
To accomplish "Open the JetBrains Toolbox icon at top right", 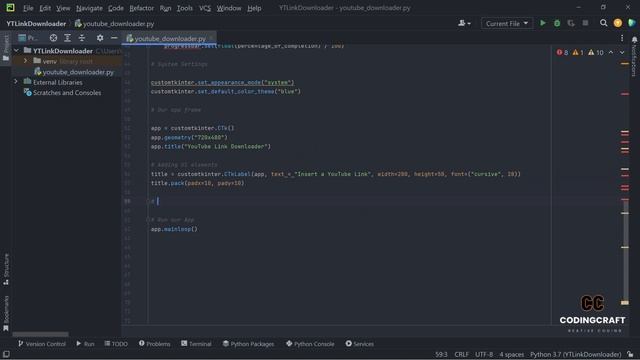I will [631, 23].
